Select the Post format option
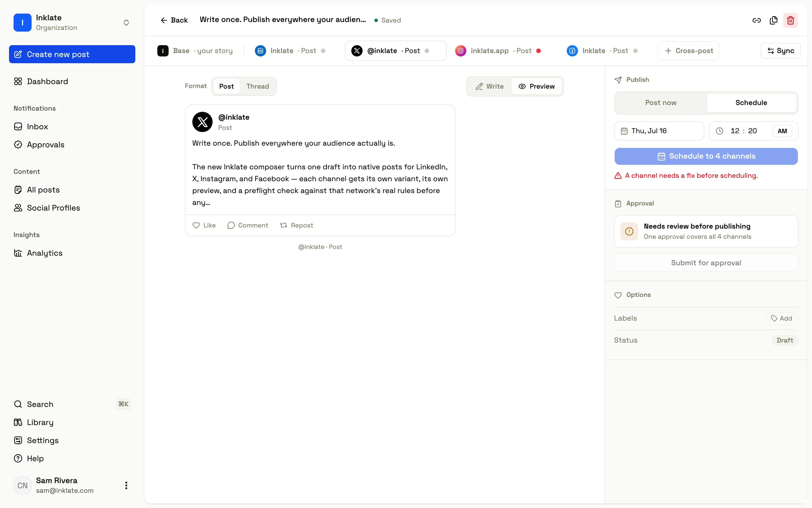This screenshot has height=508, width=812. 226,86
